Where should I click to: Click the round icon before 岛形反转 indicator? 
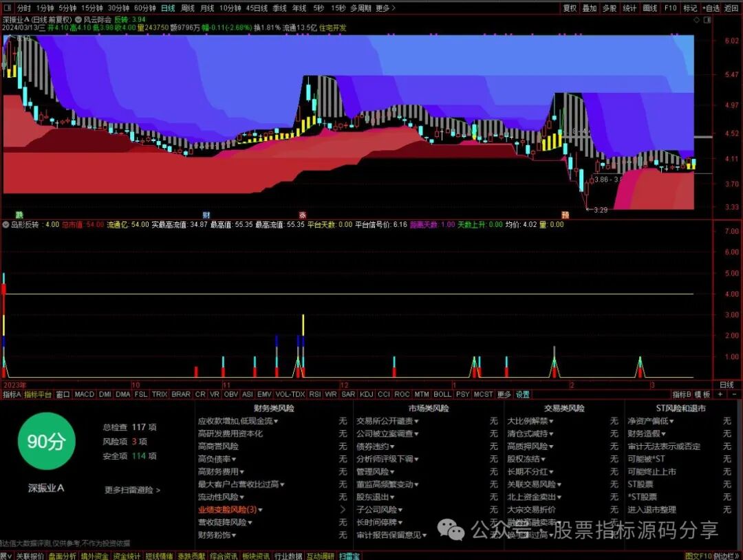[6, 224]
